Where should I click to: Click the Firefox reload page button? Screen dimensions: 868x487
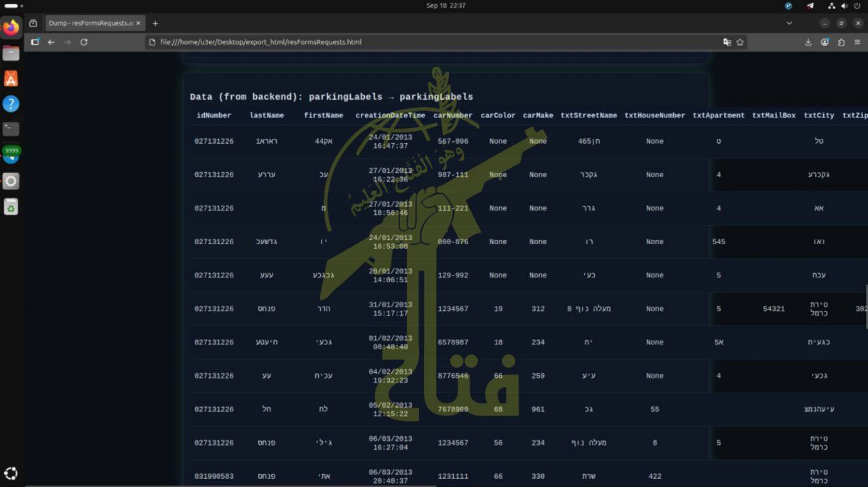(83, 42)
